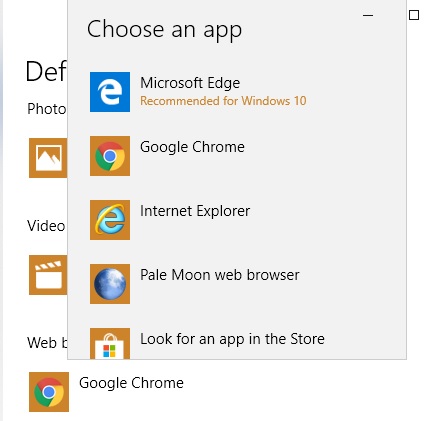Click Look for an app in the Store
Image resolution: width=447 pixels, height=421 pixels.
[x=232, y=339]
